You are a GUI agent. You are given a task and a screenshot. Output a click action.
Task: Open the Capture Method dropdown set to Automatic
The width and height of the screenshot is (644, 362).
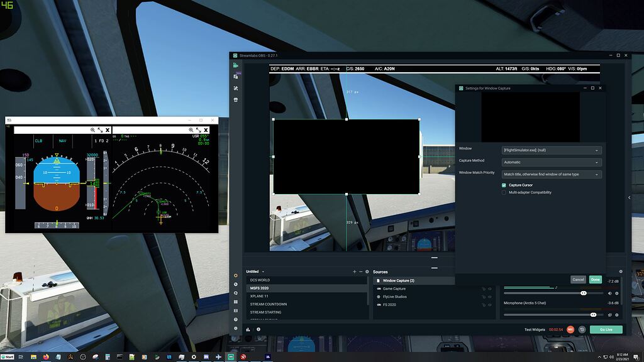click(550, 162)
